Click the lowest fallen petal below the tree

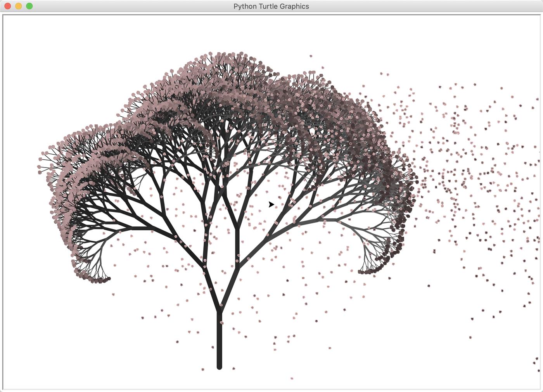(292, 378)
